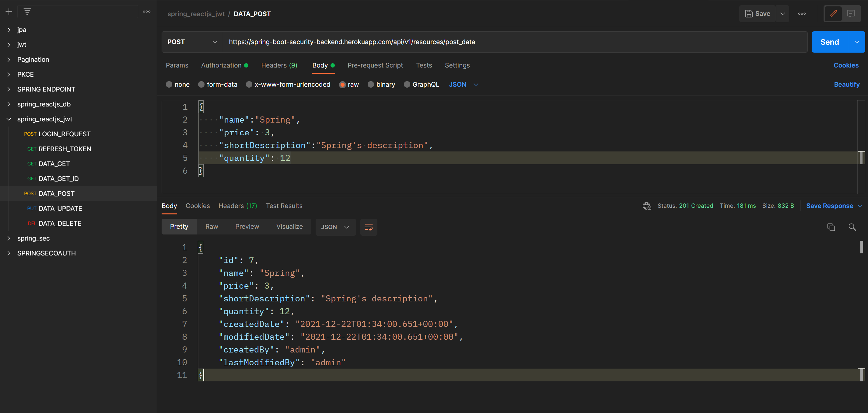Switch to request Params tab
This screenshot has width=868, height=413.
point(177,65)
